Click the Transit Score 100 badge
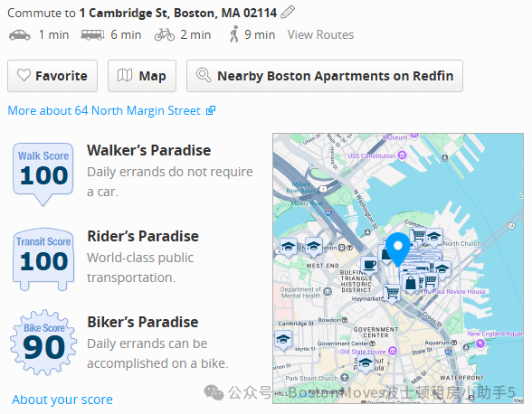532x414 pixels. click(x=43, y=259)
